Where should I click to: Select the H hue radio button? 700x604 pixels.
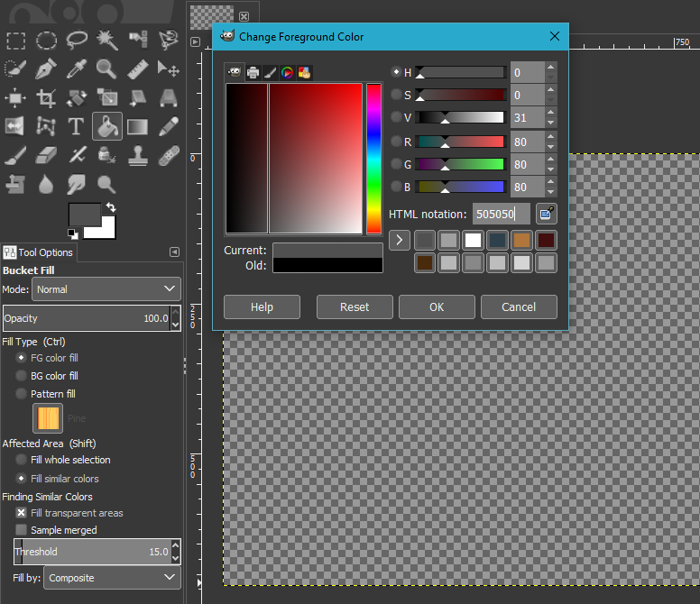(396, 72)
